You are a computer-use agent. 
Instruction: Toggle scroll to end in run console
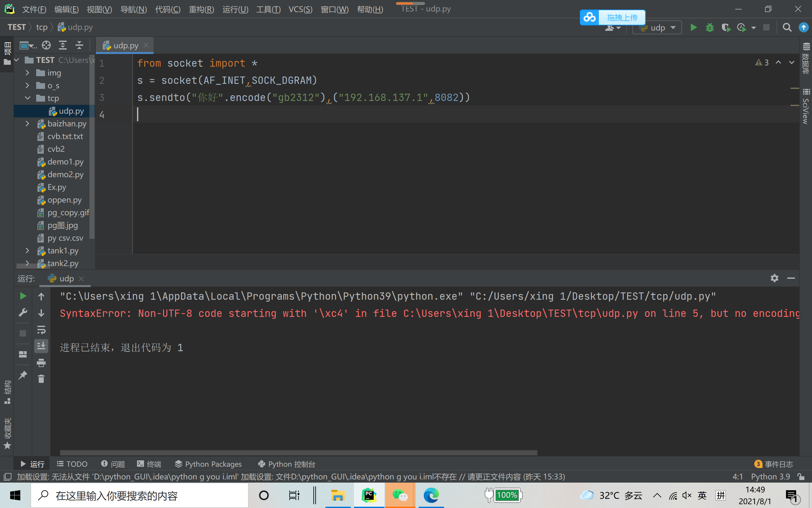[41, 346]
